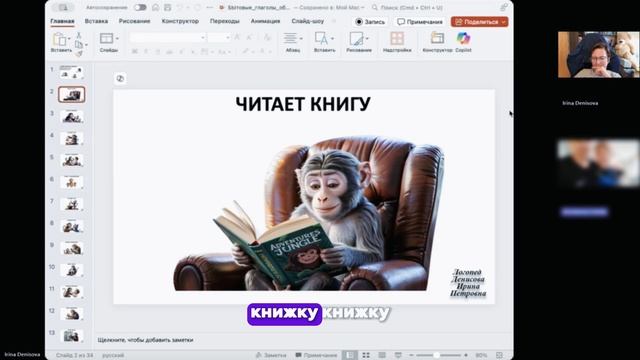Switch to Normal view in status bar

click(x=350, y=355)
